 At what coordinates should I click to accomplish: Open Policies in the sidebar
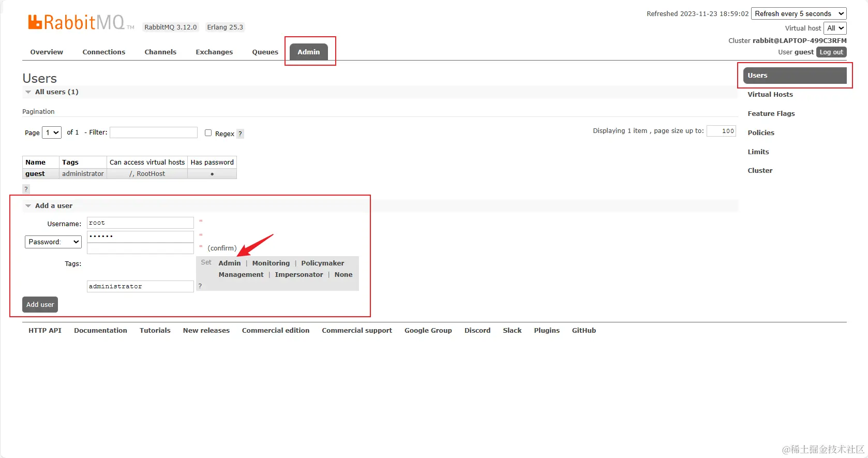point(761,132)
